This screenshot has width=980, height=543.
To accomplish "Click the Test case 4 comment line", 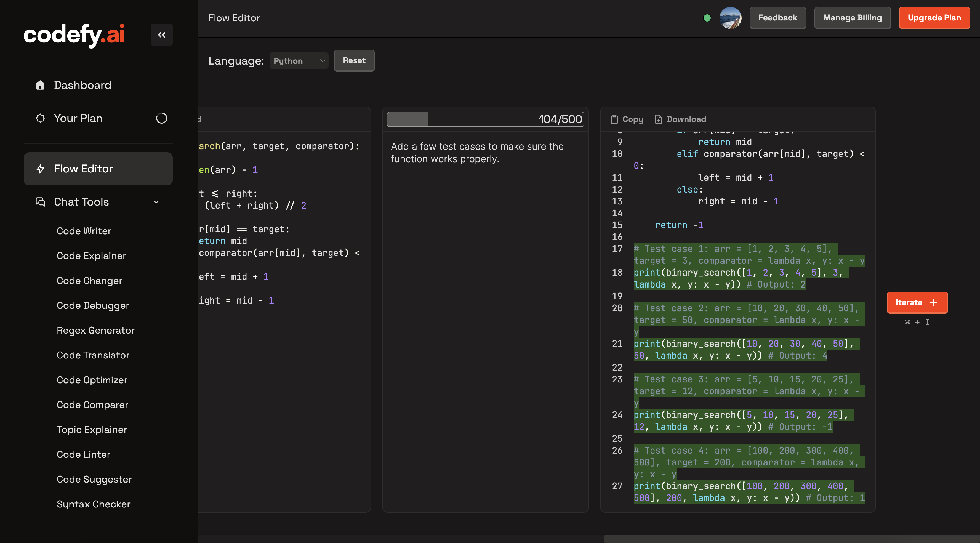I will pos(749,462).
